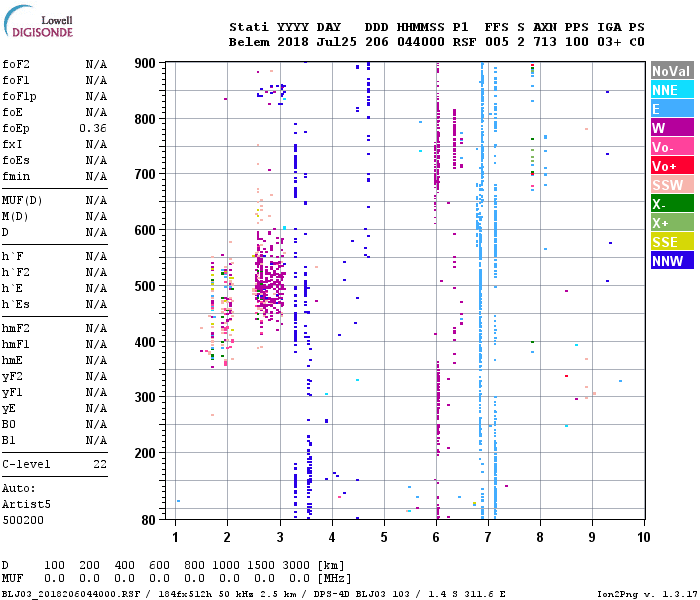Image resolution: width=700 pixels, height=600 pixels.
Task: Click the [km] unit label
Action: point(331,566)
